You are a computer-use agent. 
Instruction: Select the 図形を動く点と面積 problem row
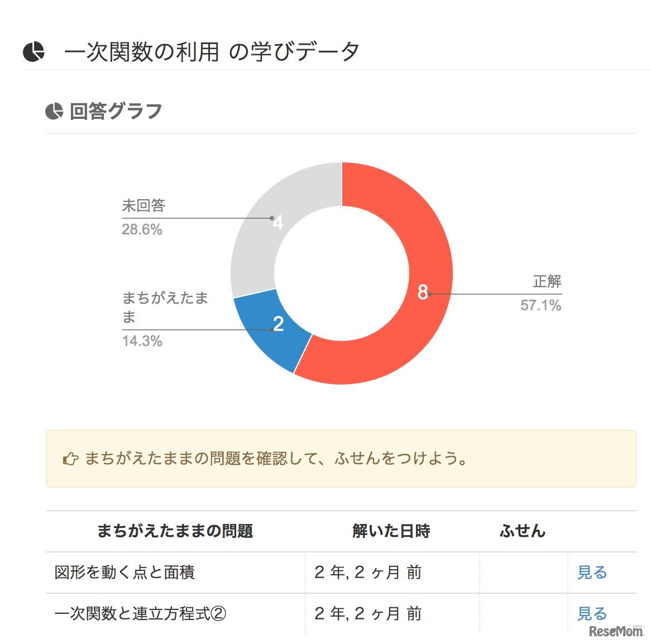pyautogui.click(x=125, y=573)
